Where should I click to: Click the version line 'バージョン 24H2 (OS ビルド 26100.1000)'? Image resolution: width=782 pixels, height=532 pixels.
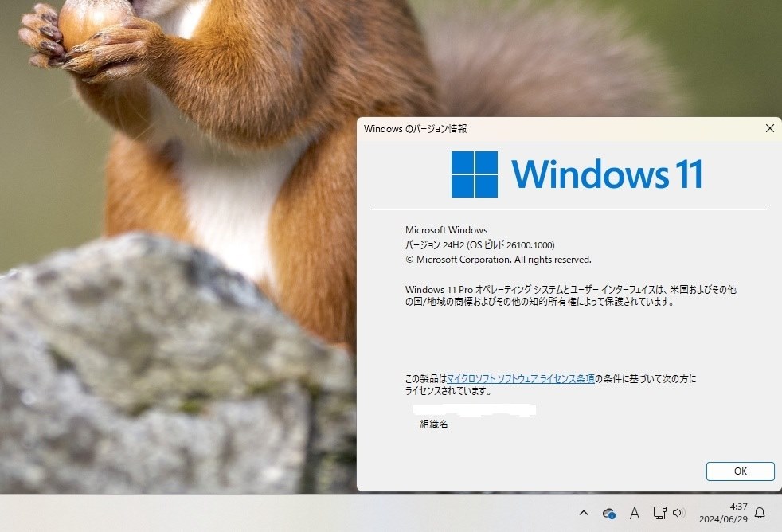479,244
